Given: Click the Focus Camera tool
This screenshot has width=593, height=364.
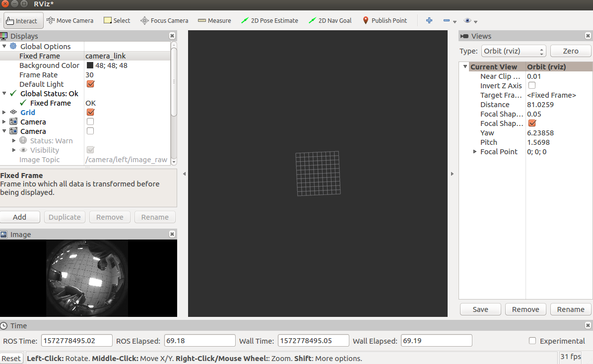Looking at the screenshot, I should pyautogui.click(x=164, y=20).
